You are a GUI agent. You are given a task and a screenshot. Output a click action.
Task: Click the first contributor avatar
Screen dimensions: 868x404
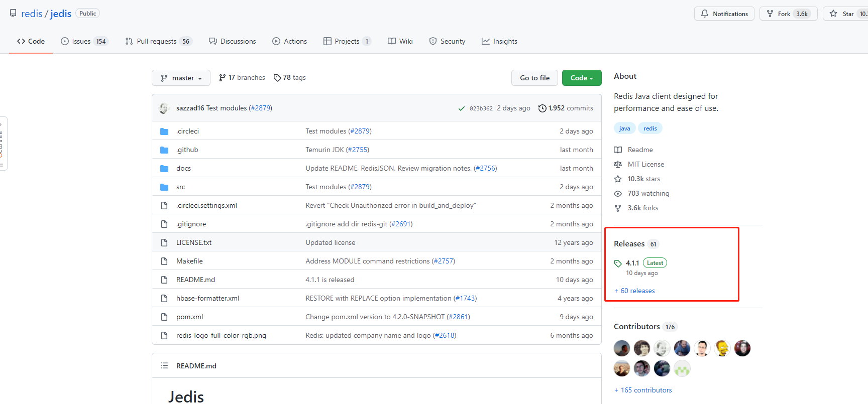pos(622,348)
